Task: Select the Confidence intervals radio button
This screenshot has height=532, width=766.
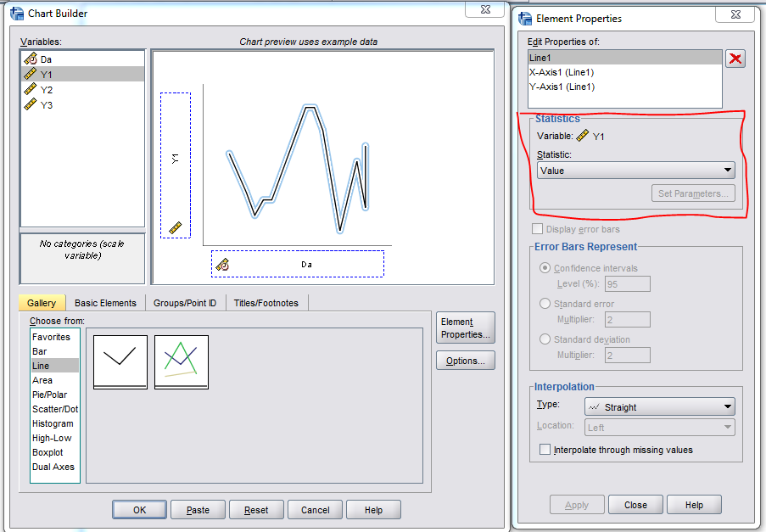Action: [x=545, y=268]
